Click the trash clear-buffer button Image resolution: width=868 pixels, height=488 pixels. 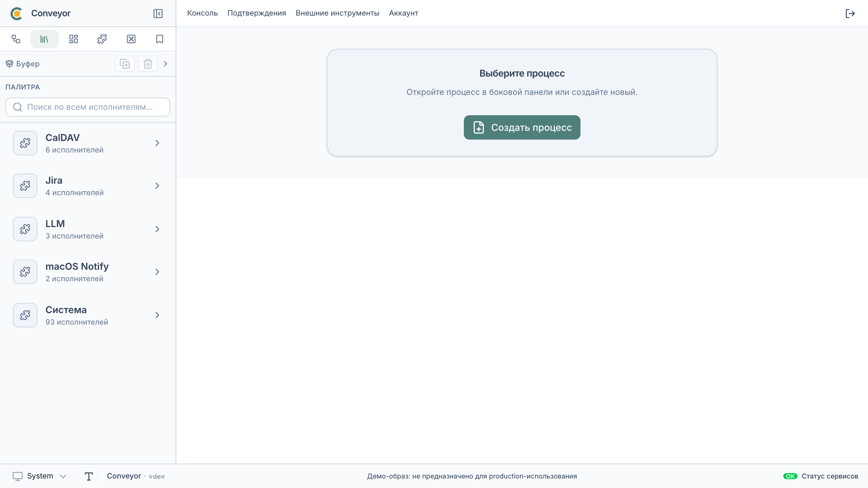[x=148, y=64]
